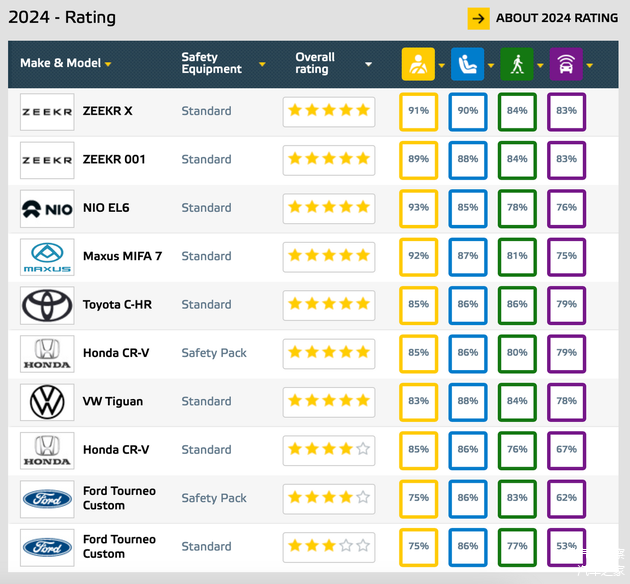
Task: Click NIO EL6 93% adult occupant score
Action: (x=418, y=208)
